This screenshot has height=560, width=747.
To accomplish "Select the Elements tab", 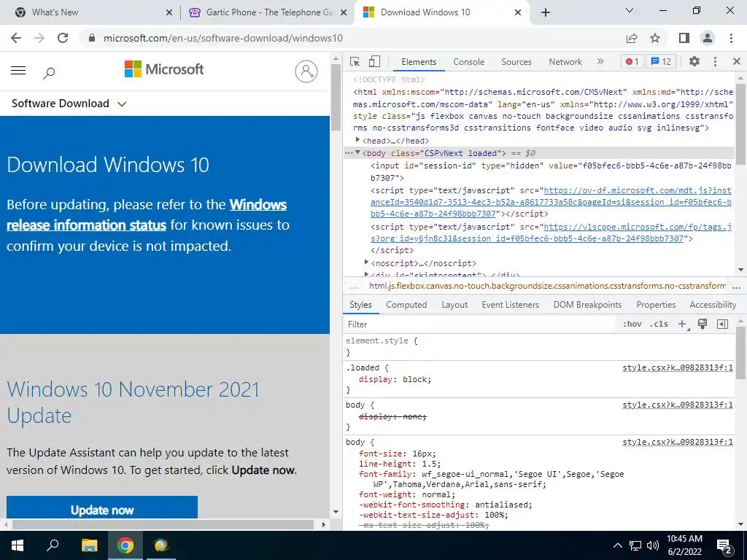I will 419,62.
